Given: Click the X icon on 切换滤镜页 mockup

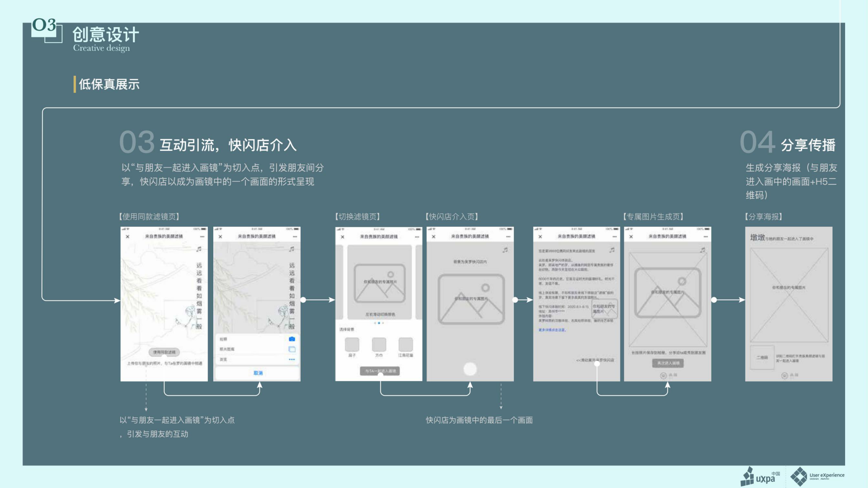Looking at the screenshot, I should point(343,237).
